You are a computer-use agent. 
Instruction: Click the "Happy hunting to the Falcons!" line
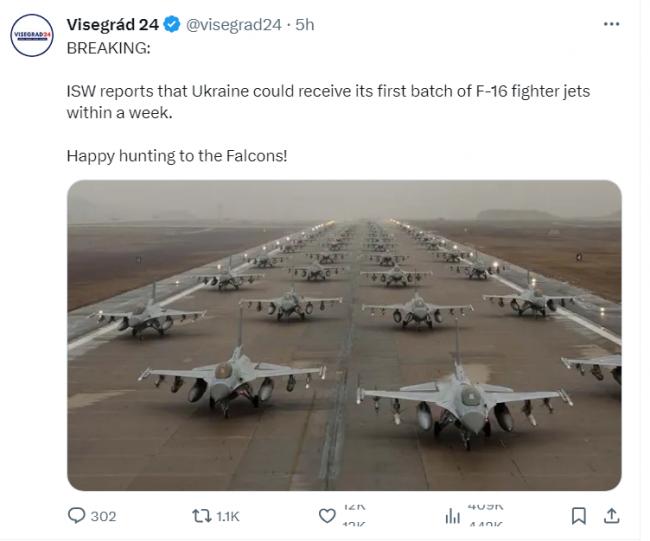(x=177, y=156)
